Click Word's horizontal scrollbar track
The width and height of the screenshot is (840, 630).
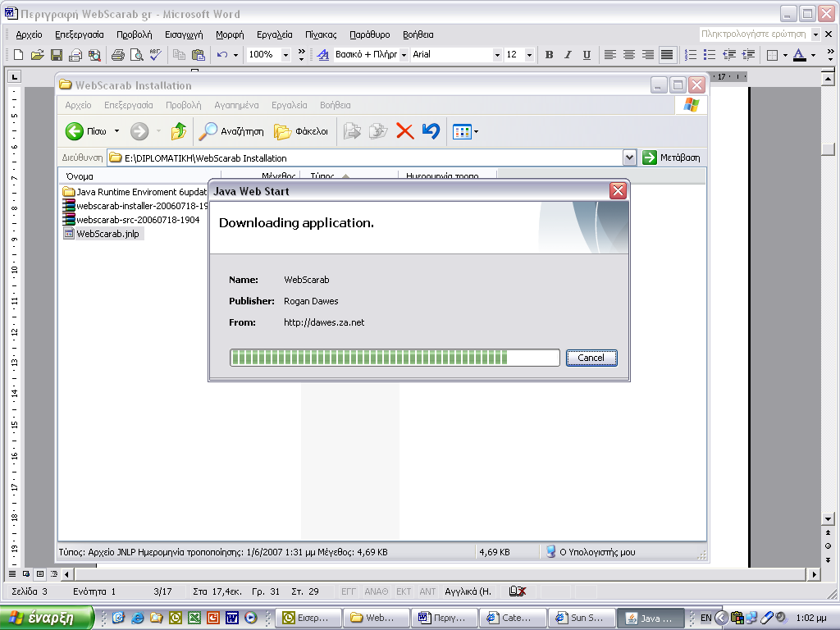pyautogui.click(x=440, y=575)
